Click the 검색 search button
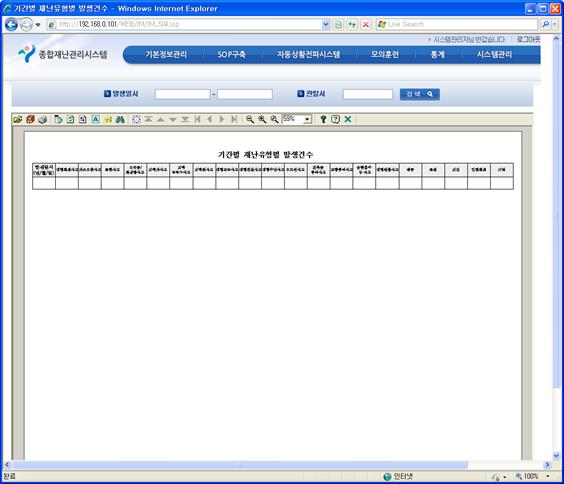Screen dimensions: 564x484 pyautogui.click(x=419, y=94)
